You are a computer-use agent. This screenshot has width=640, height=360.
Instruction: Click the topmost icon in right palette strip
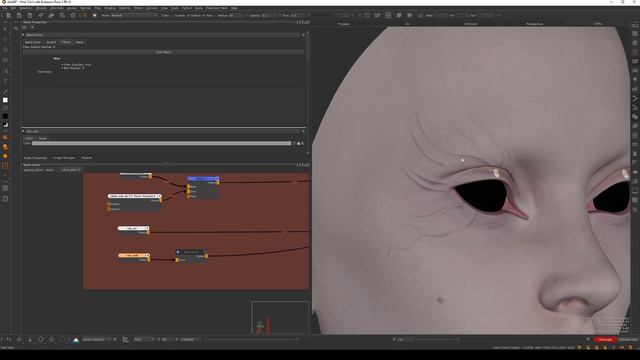[635, 25]
